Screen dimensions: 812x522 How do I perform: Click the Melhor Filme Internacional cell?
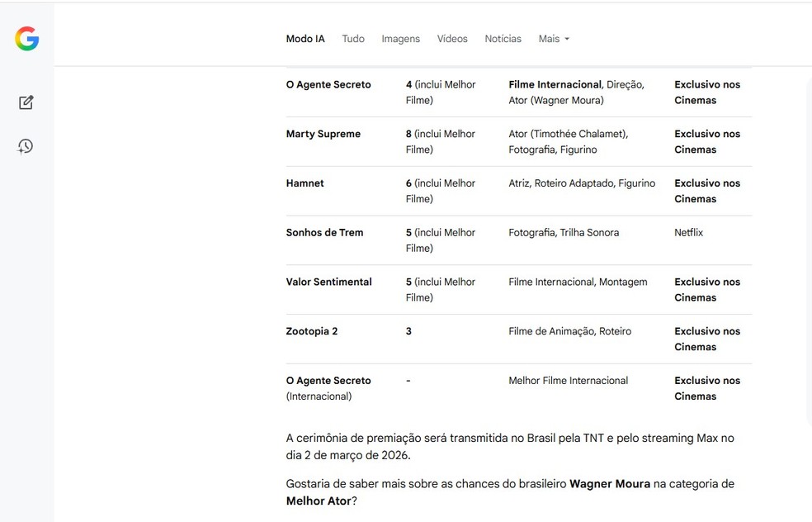[x=568, y=381]
